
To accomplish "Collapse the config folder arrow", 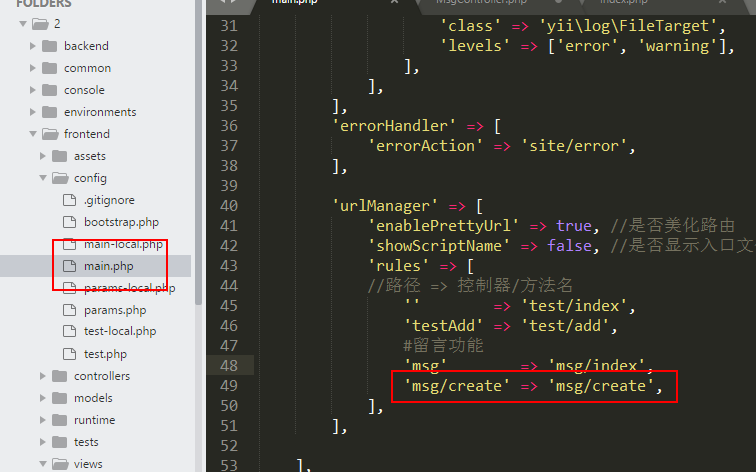I will coord(43,178).
